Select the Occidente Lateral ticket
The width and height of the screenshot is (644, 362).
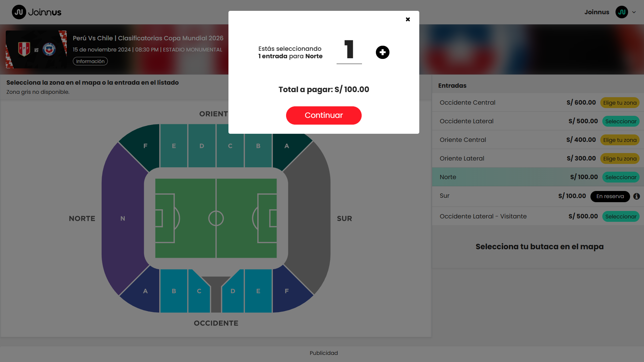[621, 121]
